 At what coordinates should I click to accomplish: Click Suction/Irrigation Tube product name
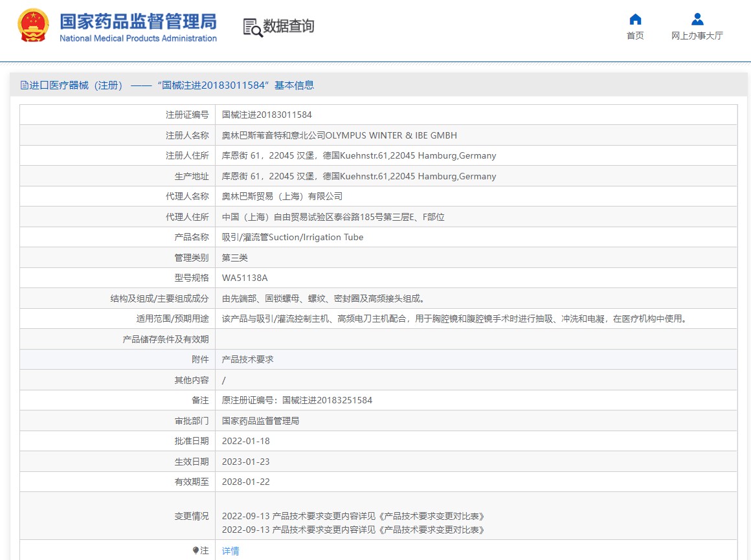(x=293, y=237)
